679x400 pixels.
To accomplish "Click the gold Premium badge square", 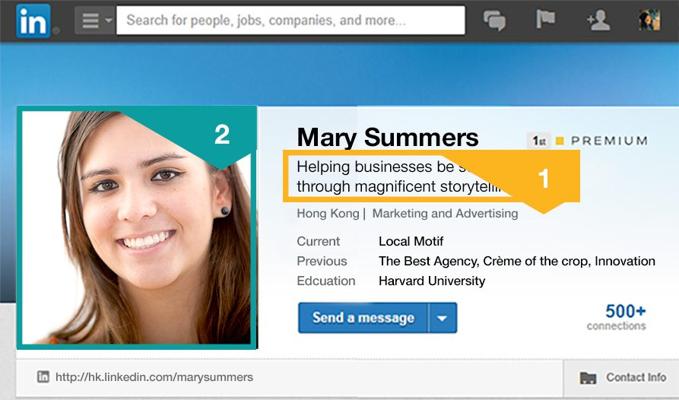I will tap(560, 141).
